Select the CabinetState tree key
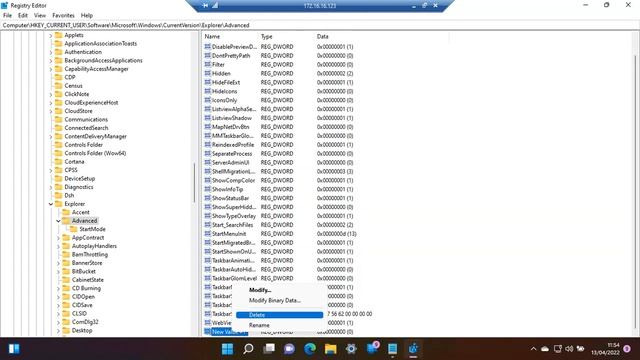This screenshot has height=360, width=640. point(88,280)
